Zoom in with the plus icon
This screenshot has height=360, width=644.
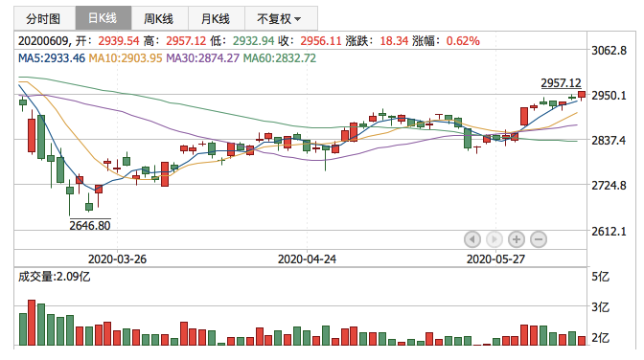[x=517, y=239]
